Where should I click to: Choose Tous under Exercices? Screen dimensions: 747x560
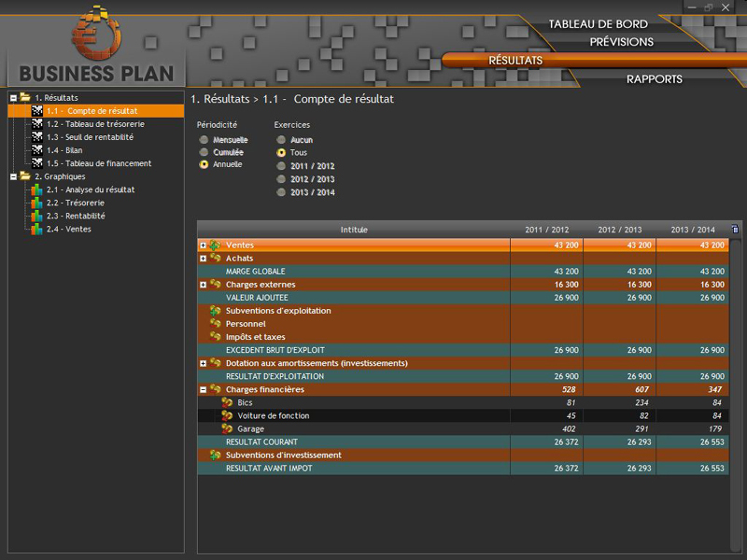click(281, 152)
